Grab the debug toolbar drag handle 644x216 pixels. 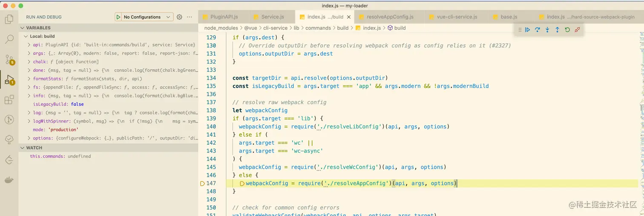[520, 30]
